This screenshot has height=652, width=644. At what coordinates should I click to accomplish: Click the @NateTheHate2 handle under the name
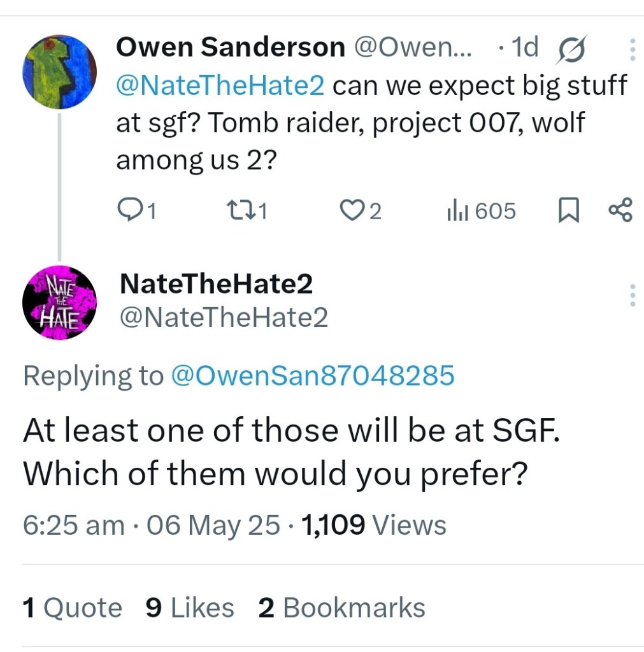(x=224, y=317)
